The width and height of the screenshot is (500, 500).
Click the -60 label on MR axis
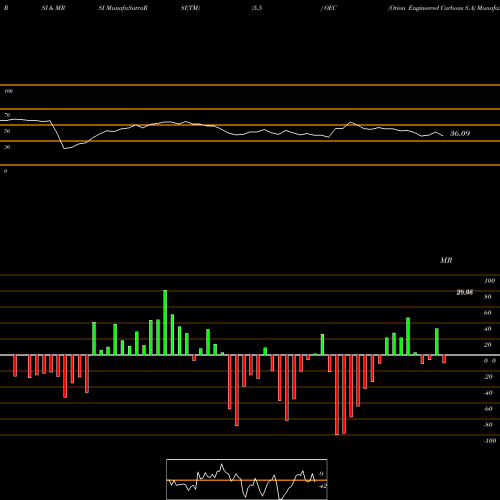(488, 409)
